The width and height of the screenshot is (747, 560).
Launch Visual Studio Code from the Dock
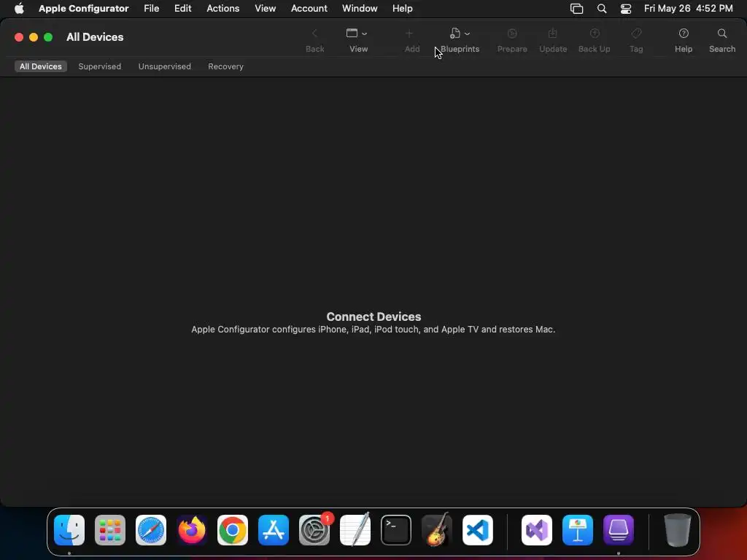tap(478, 530)
